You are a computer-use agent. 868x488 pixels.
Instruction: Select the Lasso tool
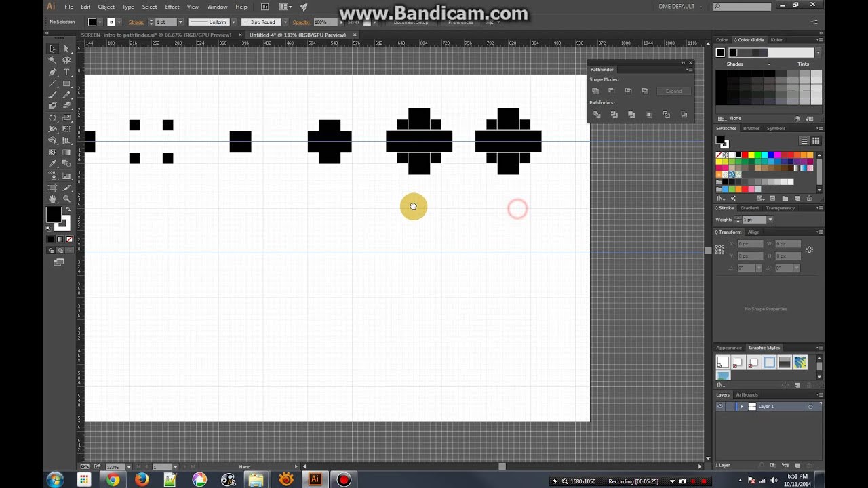[66, 60]
